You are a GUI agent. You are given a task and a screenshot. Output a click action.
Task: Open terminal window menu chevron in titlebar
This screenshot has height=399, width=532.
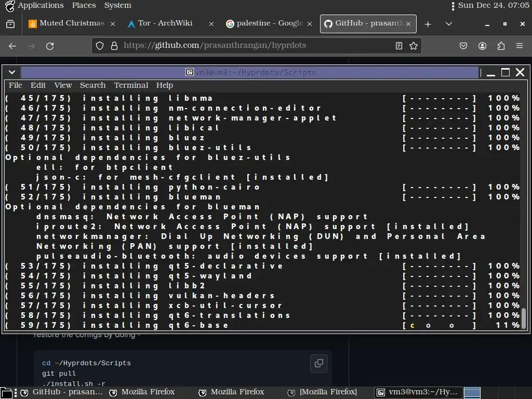tap(12, 72)
